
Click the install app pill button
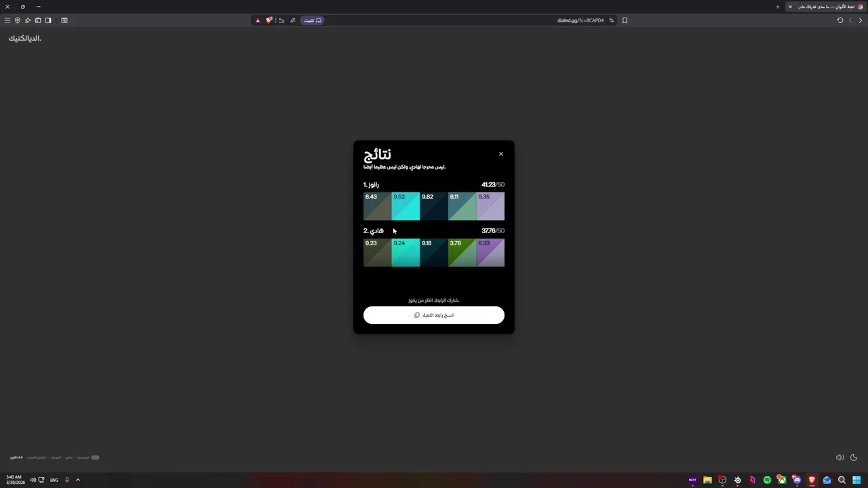pos(313,20)
